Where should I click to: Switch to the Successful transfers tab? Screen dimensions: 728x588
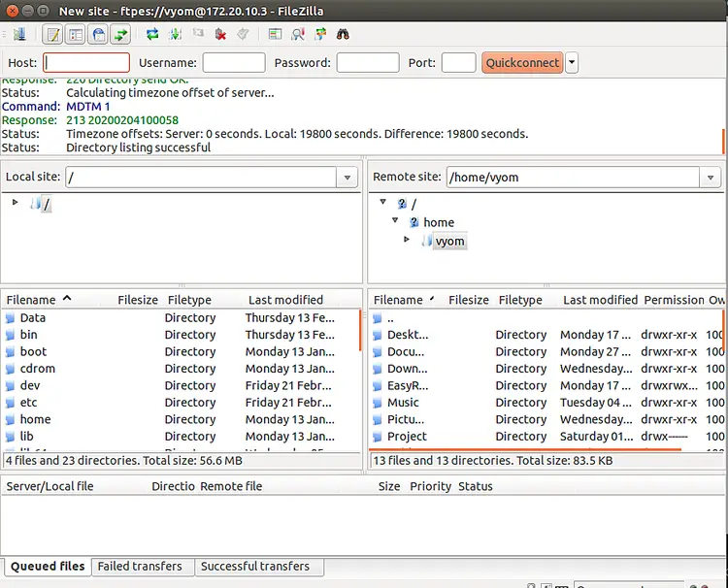click(x=255, y=567)
